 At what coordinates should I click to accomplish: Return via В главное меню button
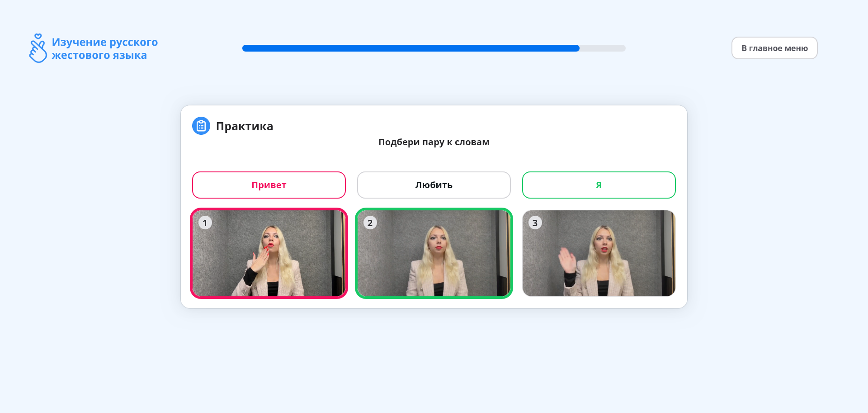click(774, 48)
